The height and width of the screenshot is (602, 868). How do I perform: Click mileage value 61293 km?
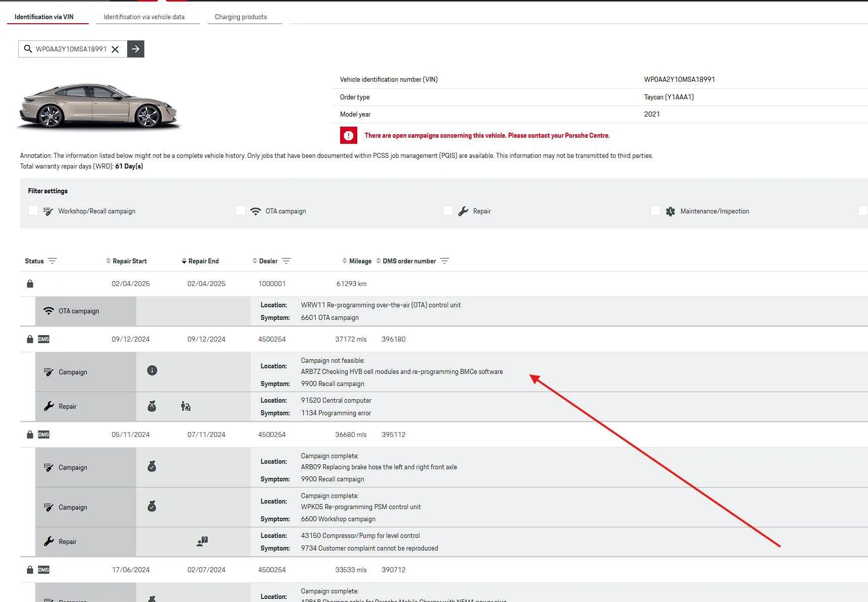(351, 284)
